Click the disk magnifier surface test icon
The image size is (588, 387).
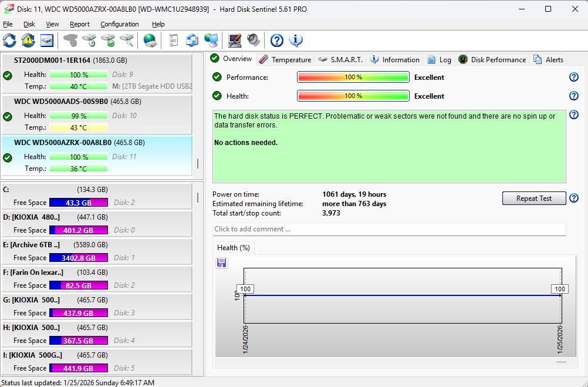[x=127, y=41]
